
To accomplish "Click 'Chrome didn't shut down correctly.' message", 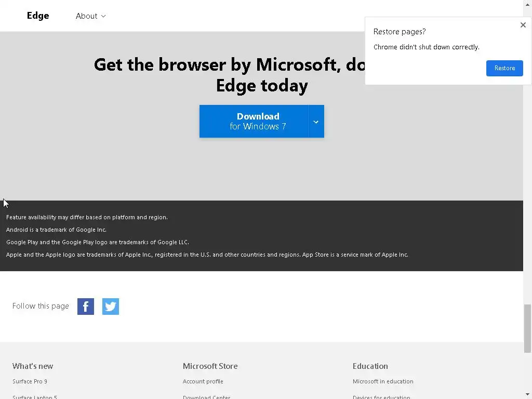I will click(427, 47).
